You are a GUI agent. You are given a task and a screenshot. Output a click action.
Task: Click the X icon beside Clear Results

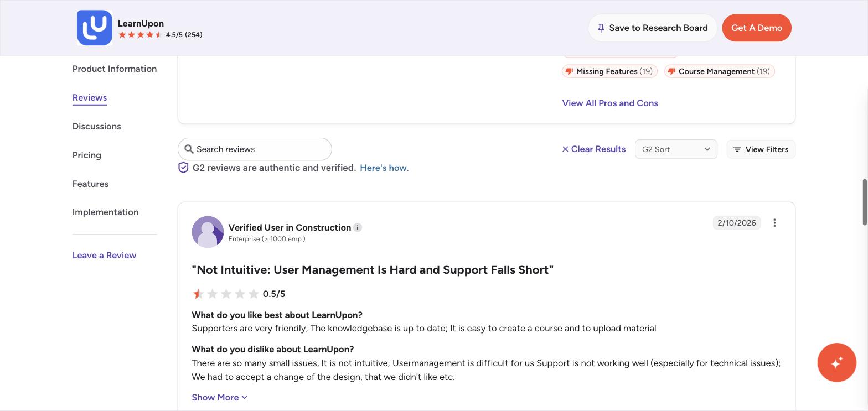(x=565, y=149)
